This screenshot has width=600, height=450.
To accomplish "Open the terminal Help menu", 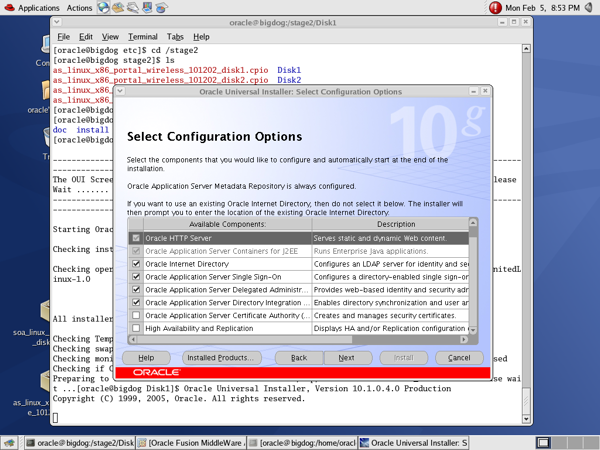I will (201, 37).
